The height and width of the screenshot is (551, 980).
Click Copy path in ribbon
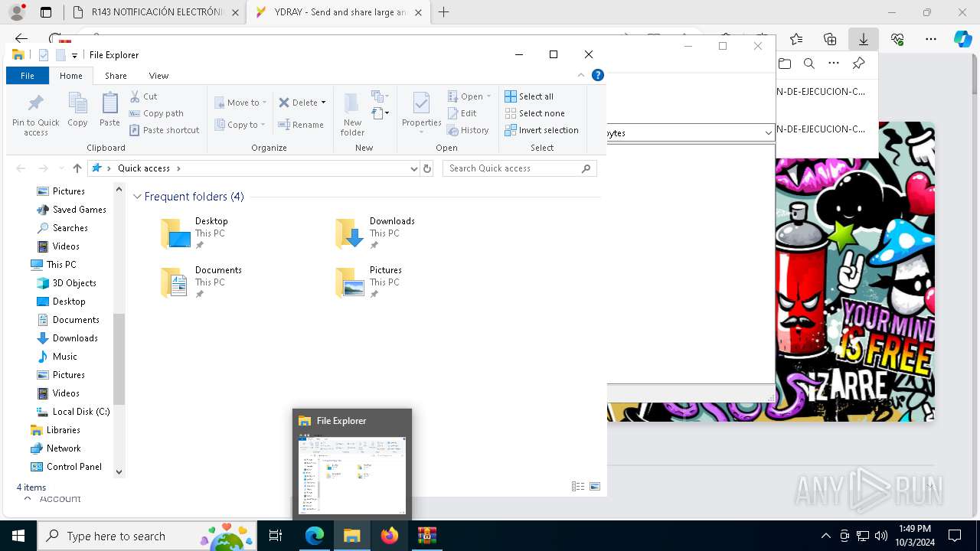click(x=156, y=113)
